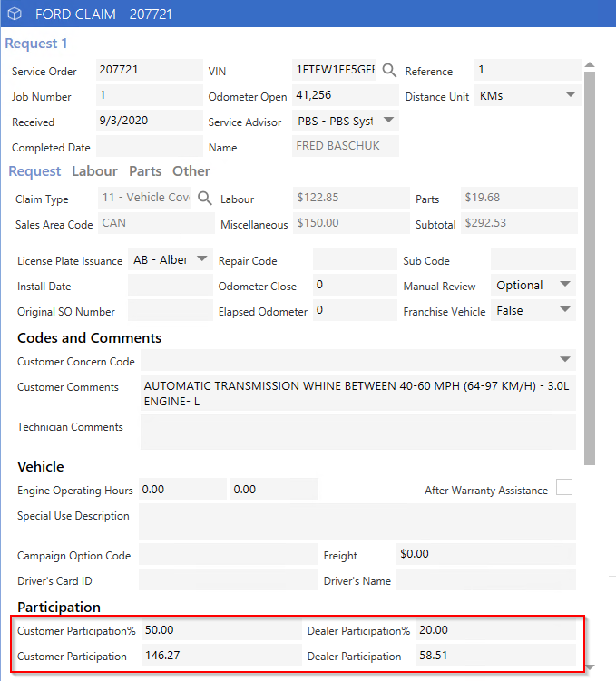Open the Manual Review dropdown
The image size is (616, 681).
[564, 284]
